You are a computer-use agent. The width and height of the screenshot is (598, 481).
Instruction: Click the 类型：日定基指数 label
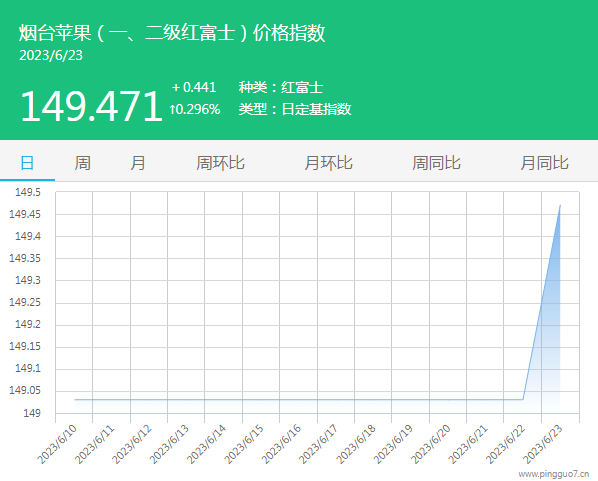(x=295, y=109)
